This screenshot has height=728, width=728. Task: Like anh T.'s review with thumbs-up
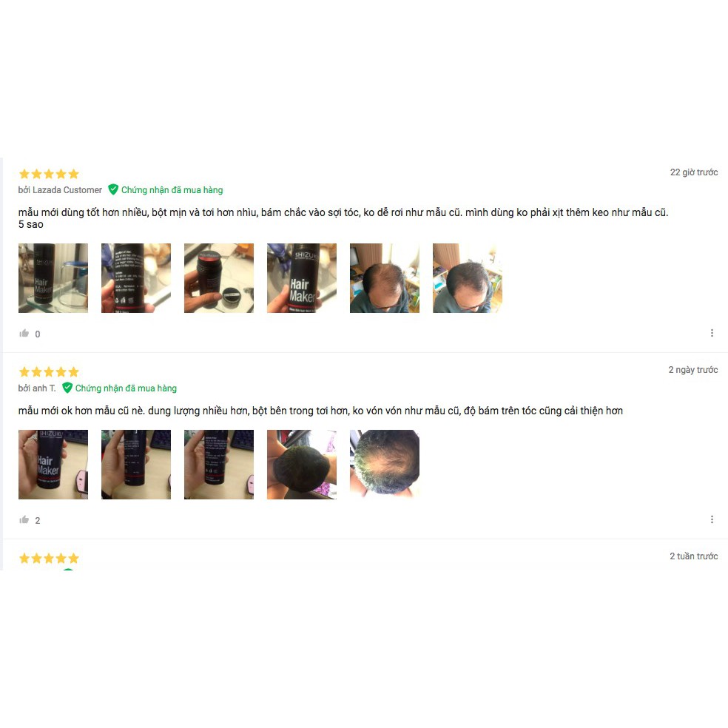[24, 520]
